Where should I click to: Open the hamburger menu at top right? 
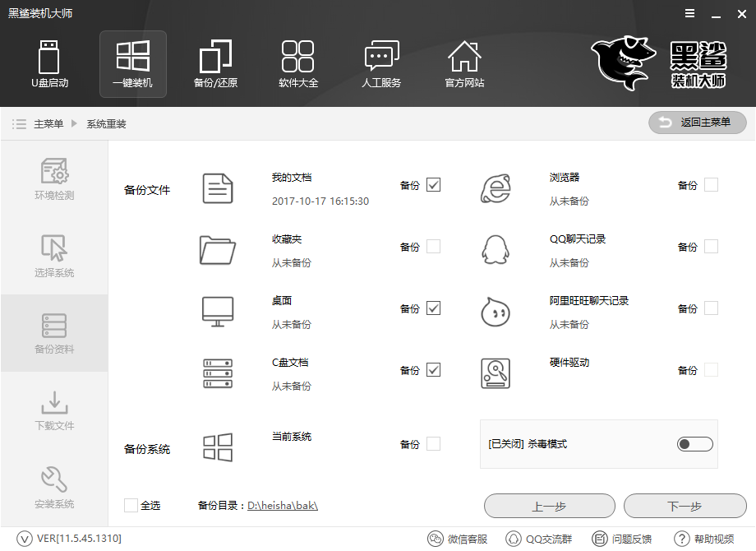(x=689, y=13)
